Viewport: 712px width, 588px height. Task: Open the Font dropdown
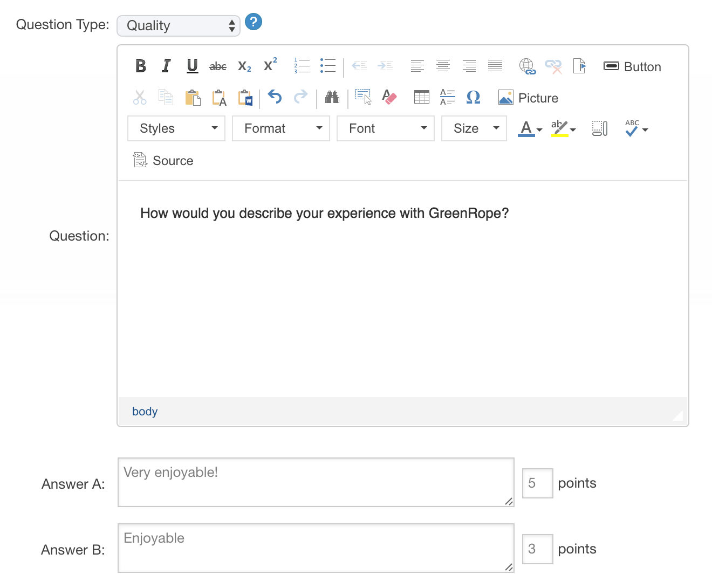coord(386,128)
